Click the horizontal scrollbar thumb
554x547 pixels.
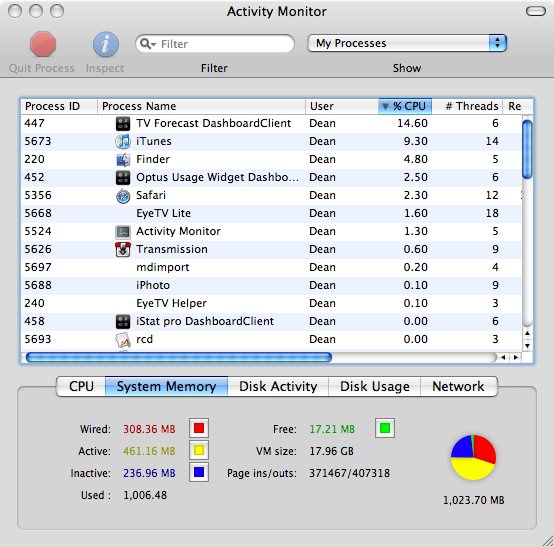coord(179,358)
